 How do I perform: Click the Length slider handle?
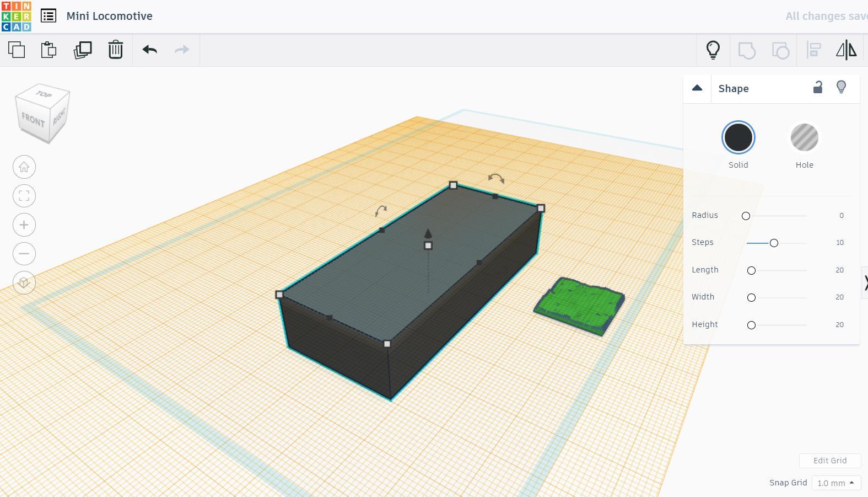[751, 270]
